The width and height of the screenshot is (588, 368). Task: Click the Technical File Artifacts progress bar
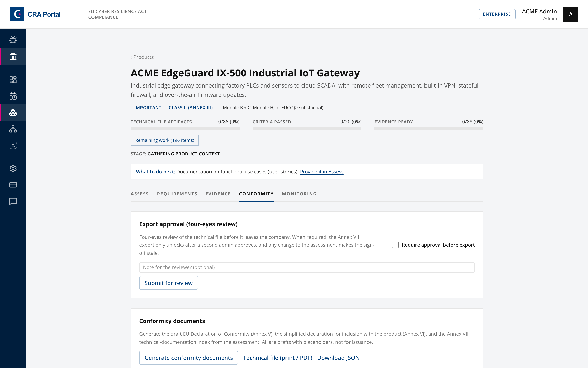tap(185, 128)
